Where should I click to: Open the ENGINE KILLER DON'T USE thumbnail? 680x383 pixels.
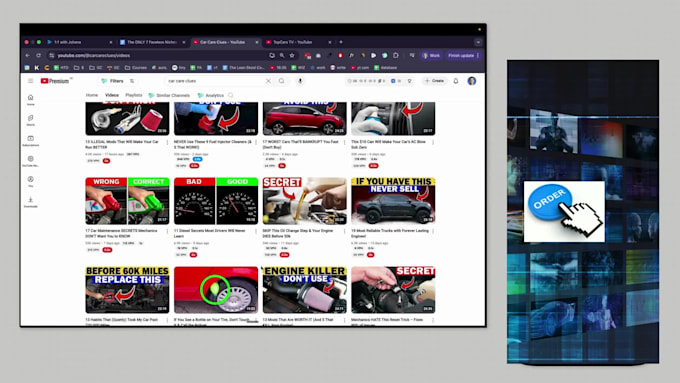pos(304,290)
